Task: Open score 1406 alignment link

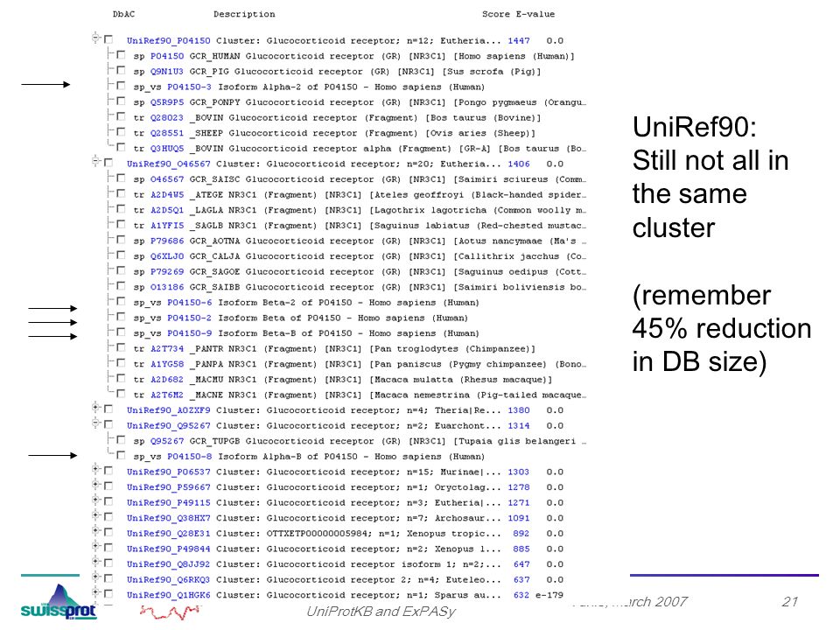Action: point(519,164)
